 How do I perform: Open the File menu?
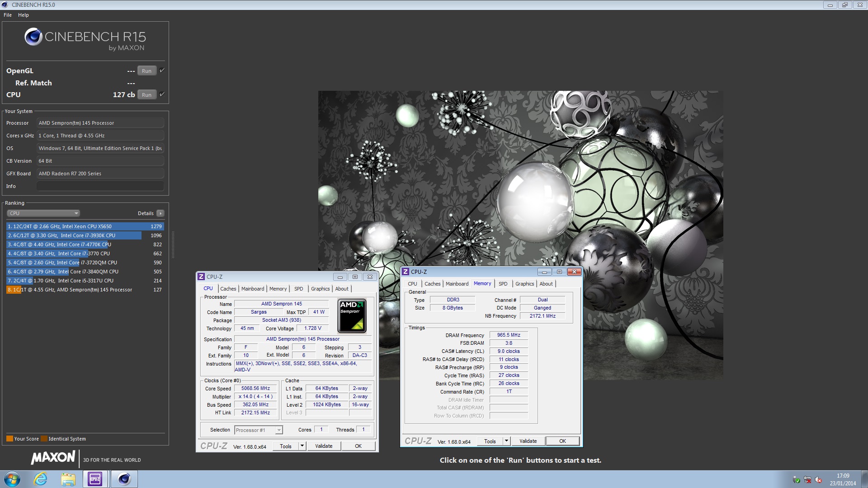[8, 15]
